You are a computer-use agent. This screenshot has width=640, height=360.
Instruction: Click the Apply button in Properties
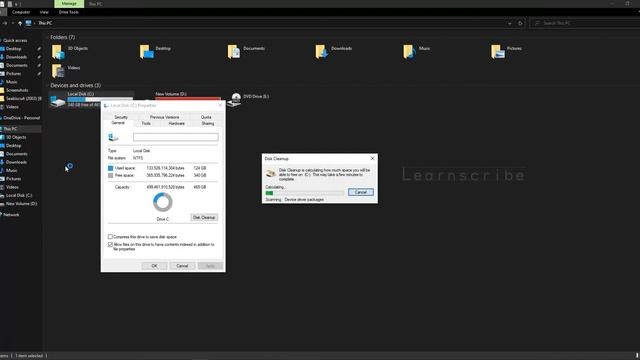210,266
